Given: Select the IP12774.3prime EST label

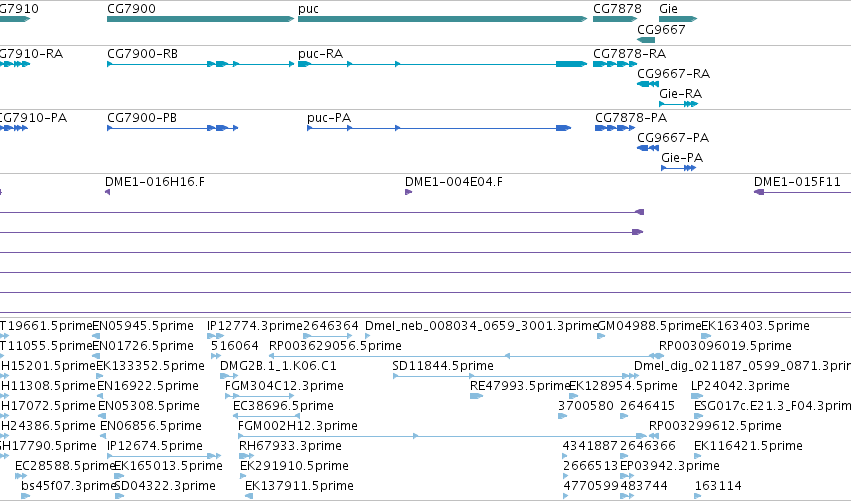Looking at the screenshot, I should click(x=255, y=326).
